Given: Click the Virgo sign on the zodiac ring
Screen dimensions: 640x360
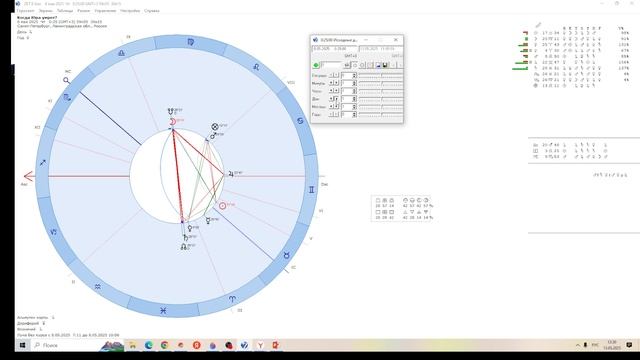Looking at the screenshot, I should (191, 42).
